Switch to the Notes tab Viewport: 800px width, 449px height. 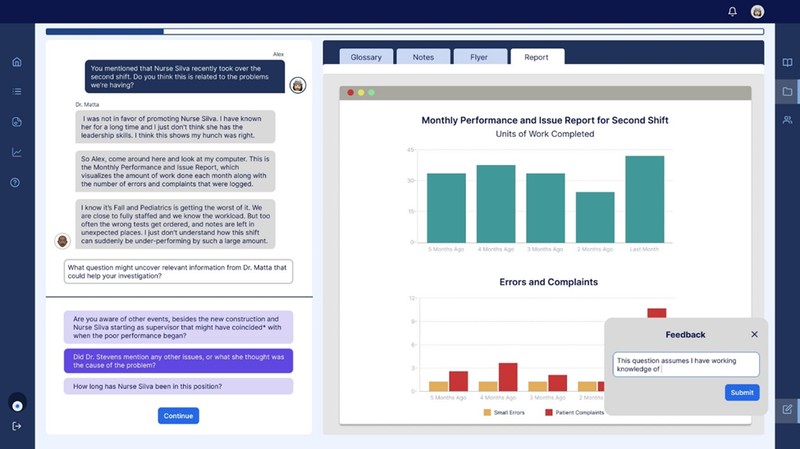tap(423, 57)
